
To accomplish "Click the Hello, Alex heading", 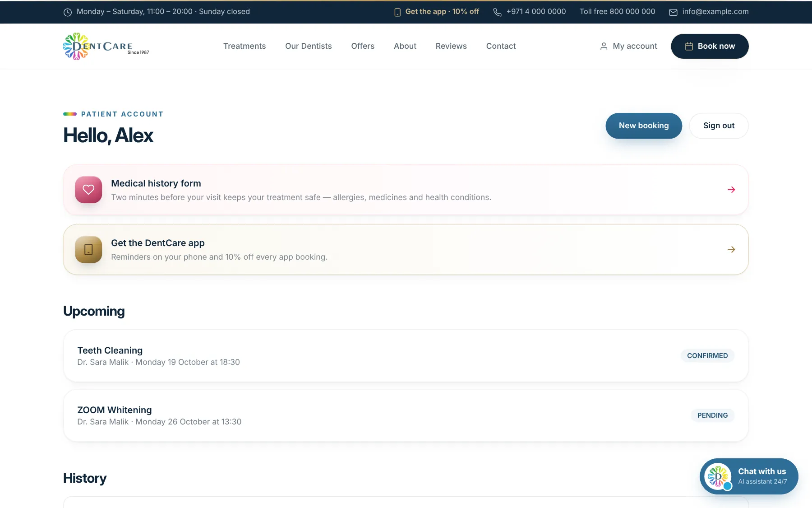I will pos(108,135).
